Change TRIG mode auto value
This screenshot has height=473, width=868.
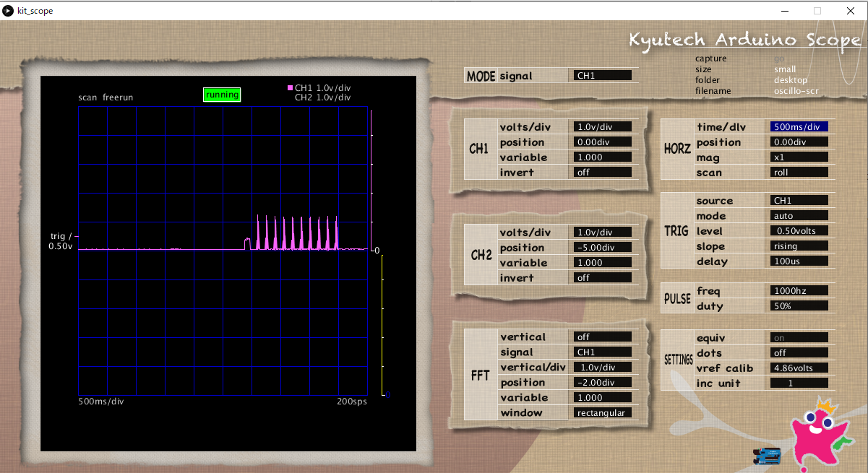(799, 216)
